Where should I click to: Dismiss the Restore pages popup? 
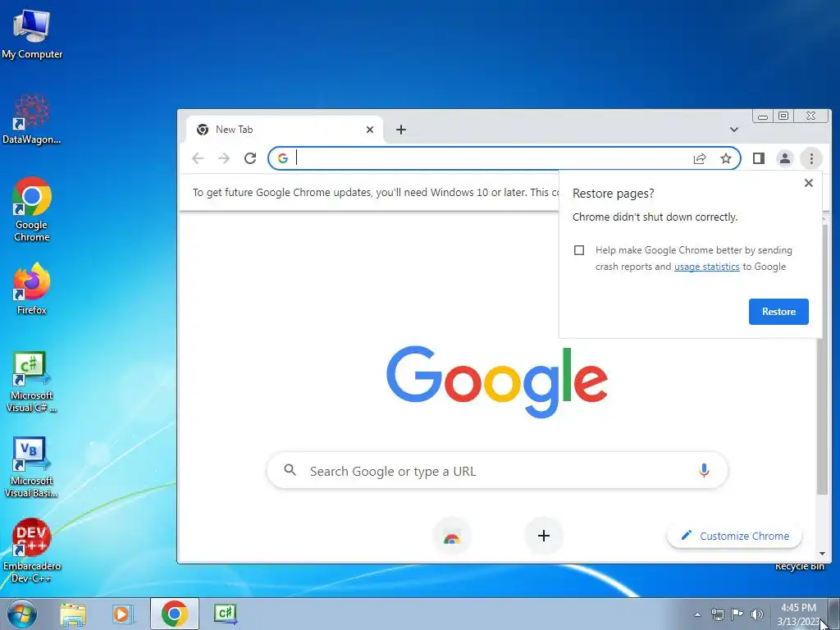click(809, 183)
